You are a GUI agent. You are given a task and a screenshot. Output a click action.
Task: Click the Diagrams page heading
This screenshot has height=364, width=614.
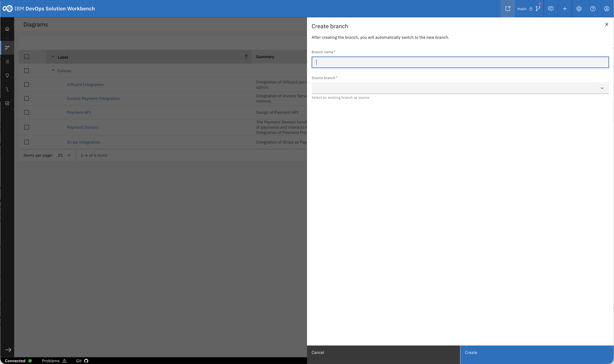click(36, 25)
